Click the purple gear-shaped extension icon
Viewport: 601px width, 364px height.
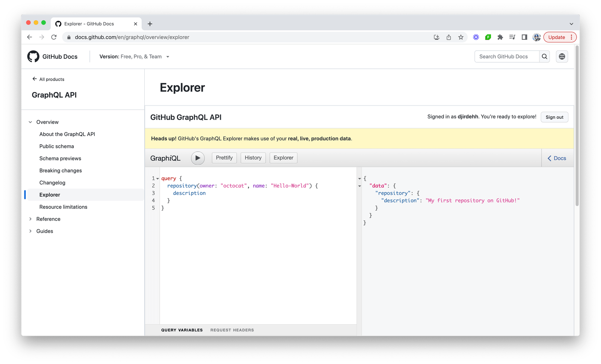click(476, 37)
